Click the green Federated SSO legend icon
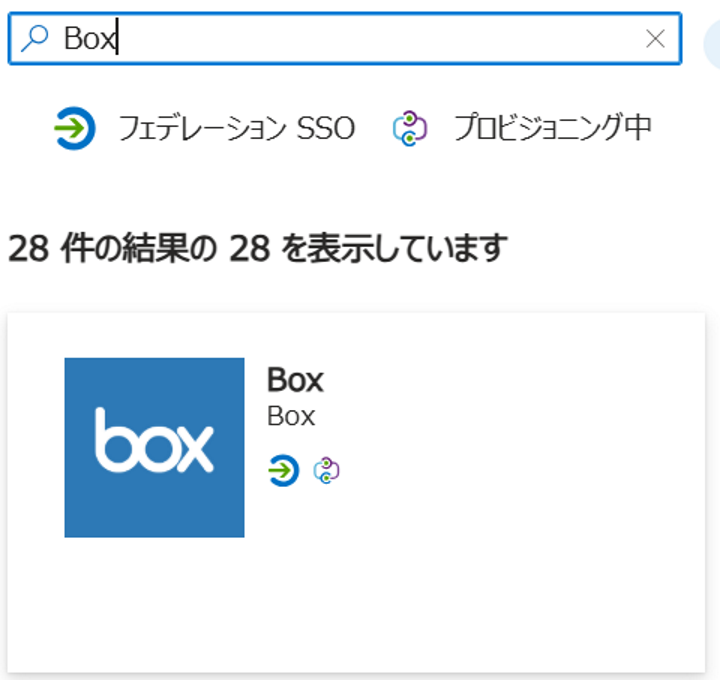 [75, 129]
